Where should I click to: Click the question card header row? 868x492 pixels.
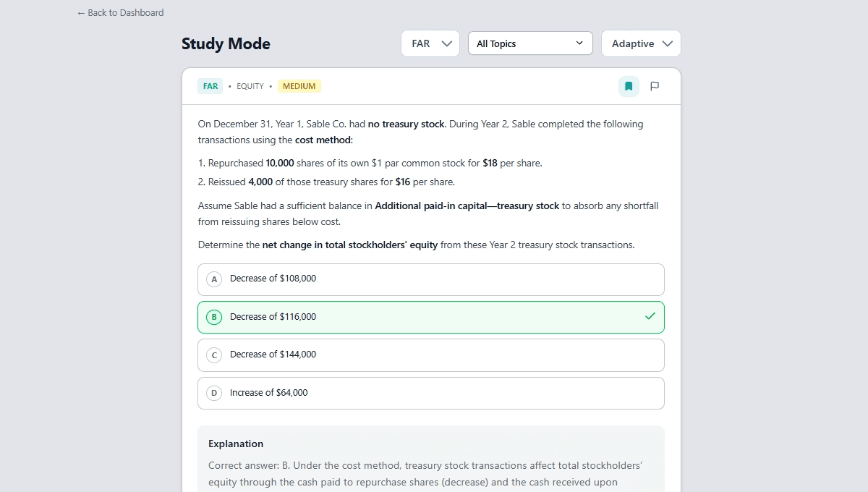pyautogui.click(x=430, y=86)
